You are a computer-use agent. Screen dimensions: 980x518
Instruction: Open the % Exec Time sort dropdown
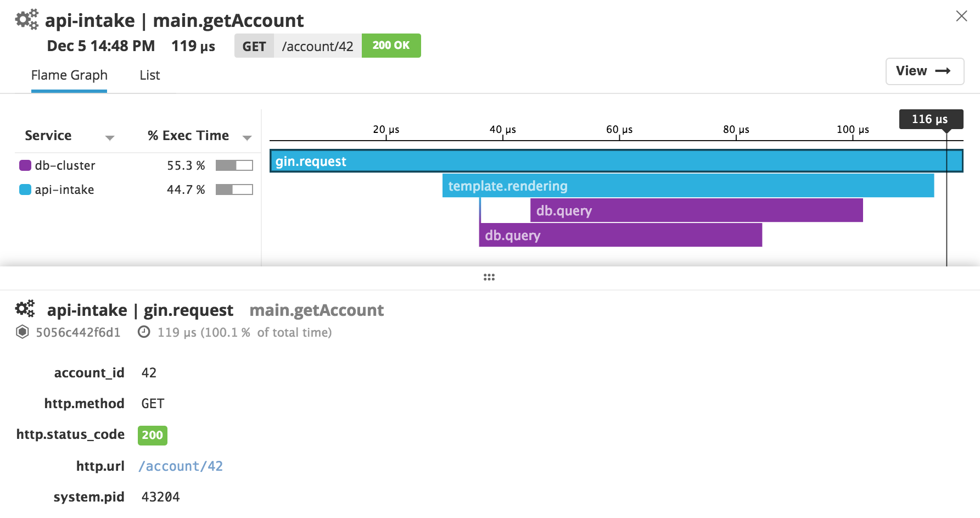click(247, 137)
